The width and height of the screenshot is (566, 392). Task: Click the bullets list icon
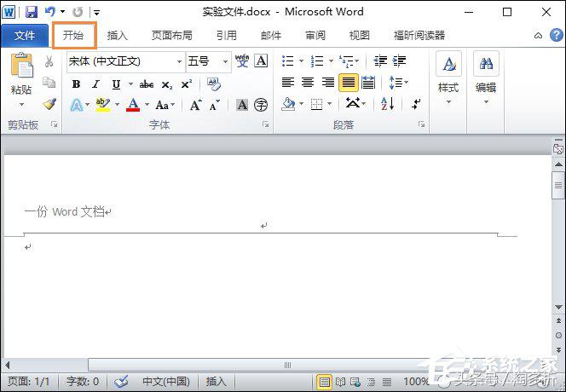(x=288, y=61)
